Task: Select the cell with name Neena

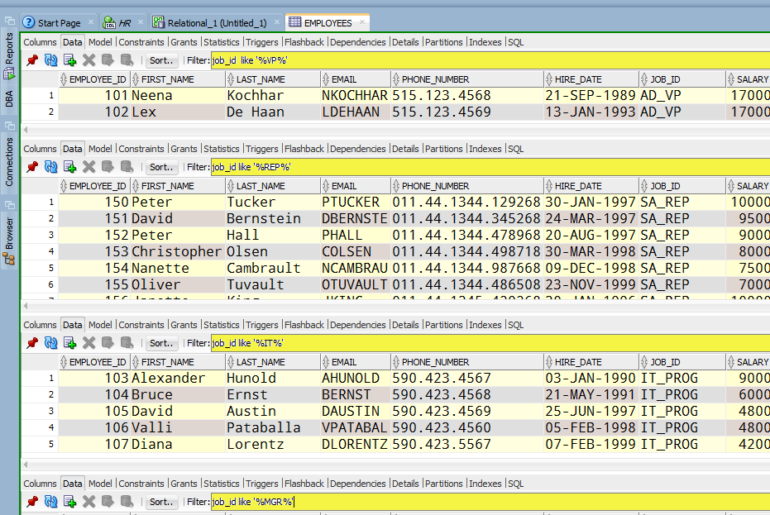Action: pos(177,95)
